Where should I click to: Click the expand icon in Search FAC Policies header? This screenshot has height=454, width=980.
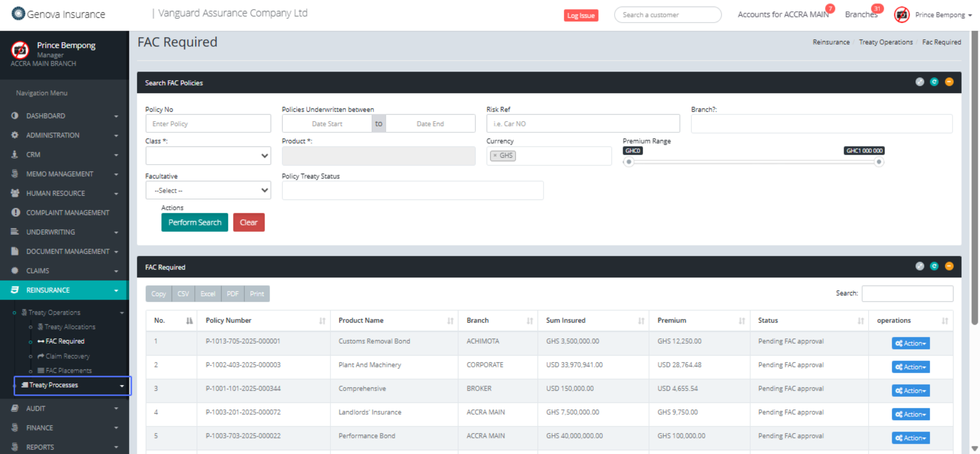coord(919,82)
